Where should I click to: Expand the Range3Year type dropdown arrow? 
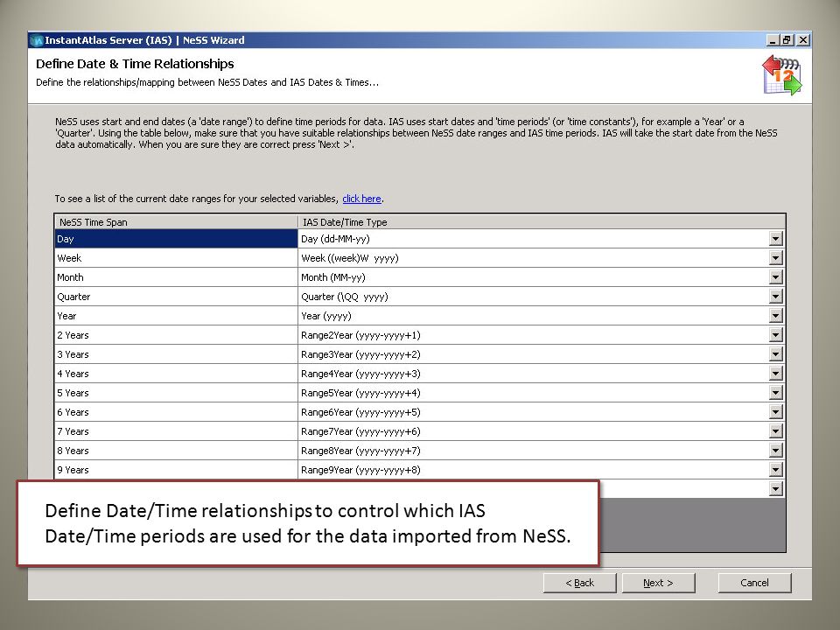(x=775, y=354)
